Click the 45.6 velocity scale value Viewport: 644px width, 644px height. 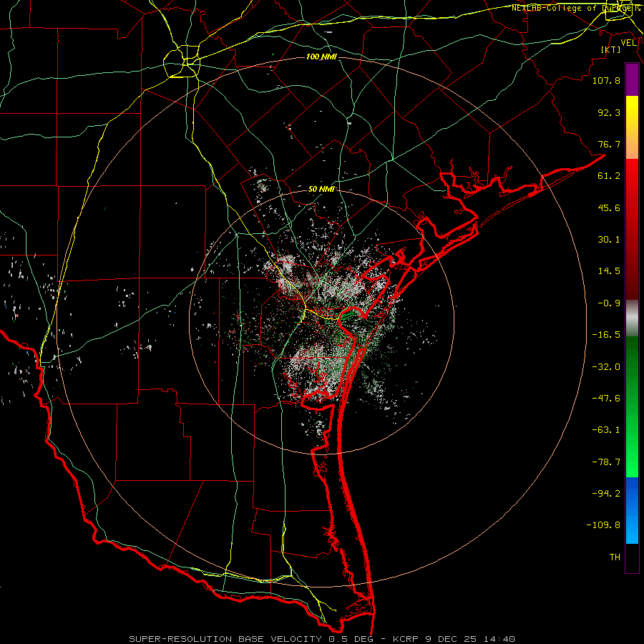609,208
